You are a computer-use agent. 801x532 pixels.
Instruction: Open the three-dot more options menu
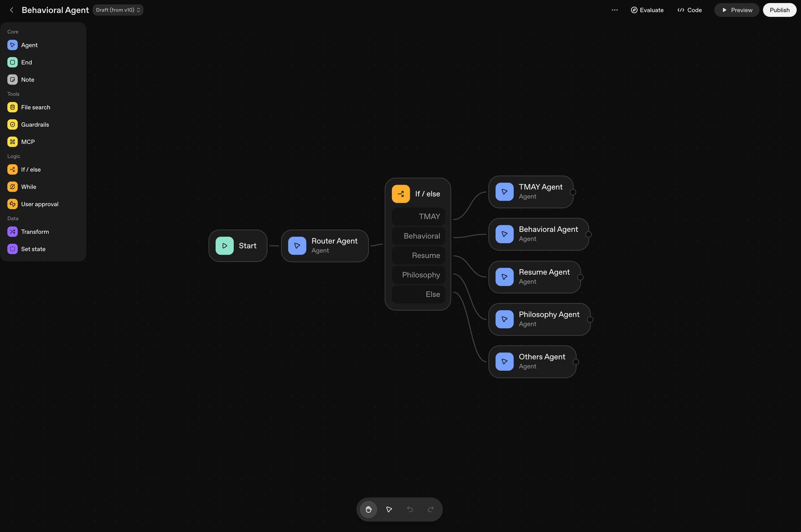click(614, 10)
